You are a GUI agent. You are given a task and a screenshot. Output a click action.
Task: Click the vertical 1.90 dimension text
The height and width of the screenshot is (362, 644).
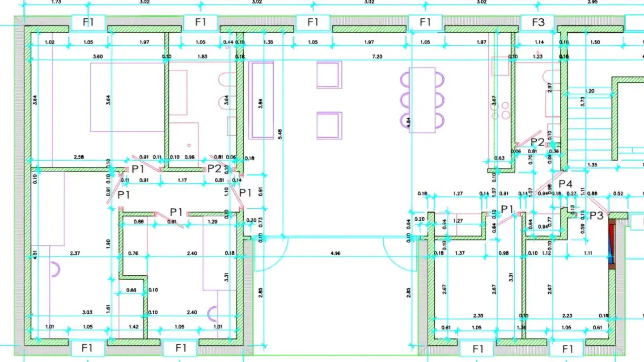pyautogui.click(x=109, y=244)
